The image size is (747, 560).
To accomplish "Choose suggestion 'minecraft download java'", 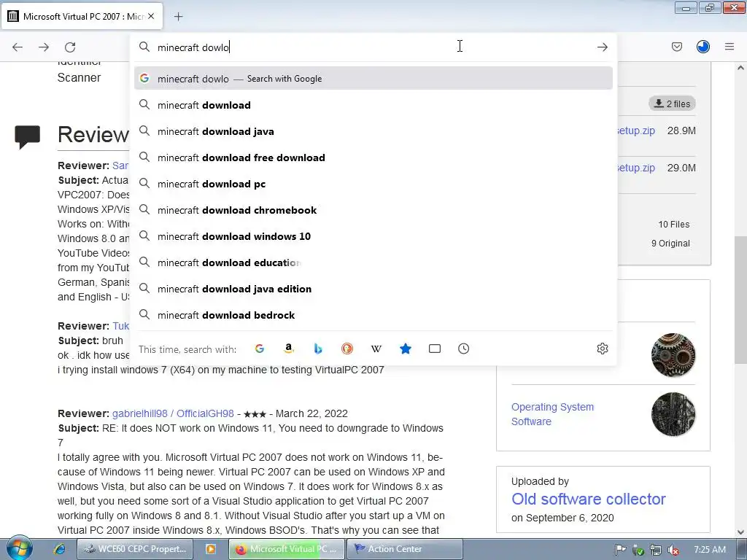I will [373, 131].
